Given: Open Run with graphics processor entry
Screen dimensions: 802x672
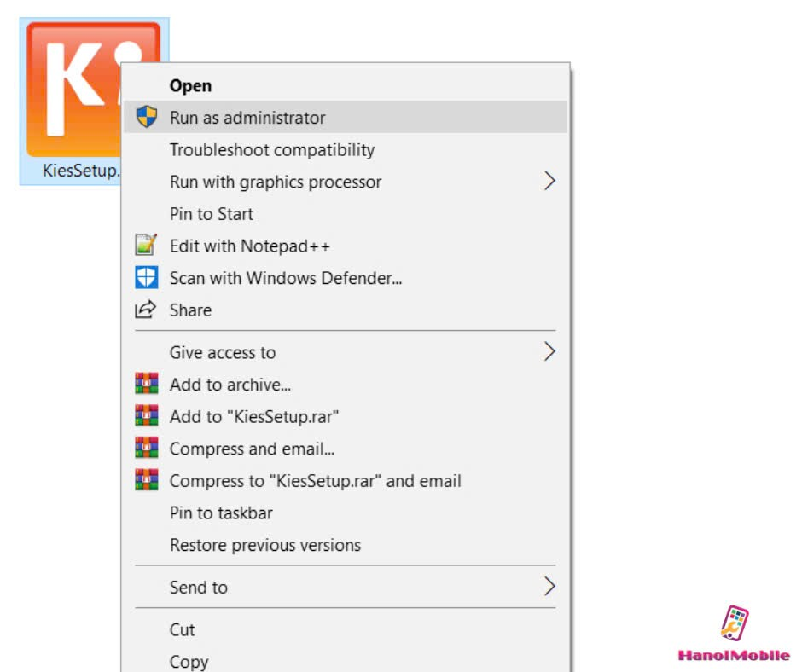Looking at the screenshot, I should (346, 182).
